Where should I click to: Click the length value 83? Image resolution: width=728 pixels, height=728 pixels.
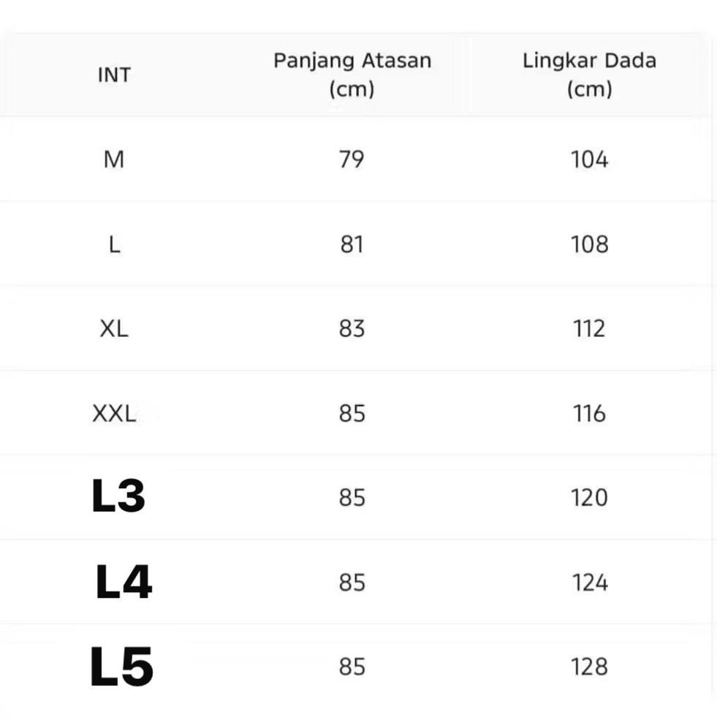(352, 329)
